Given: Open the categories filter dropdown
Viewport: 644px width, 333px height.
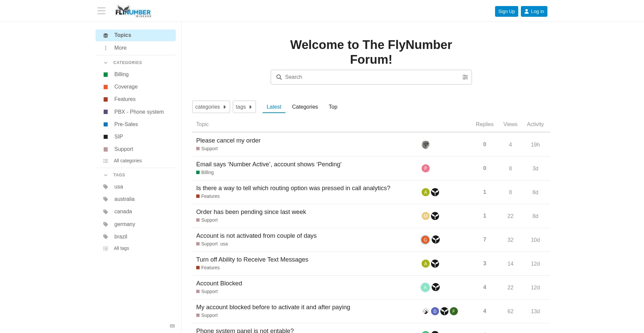Looking at the screenshot, I should coord(211,107).
